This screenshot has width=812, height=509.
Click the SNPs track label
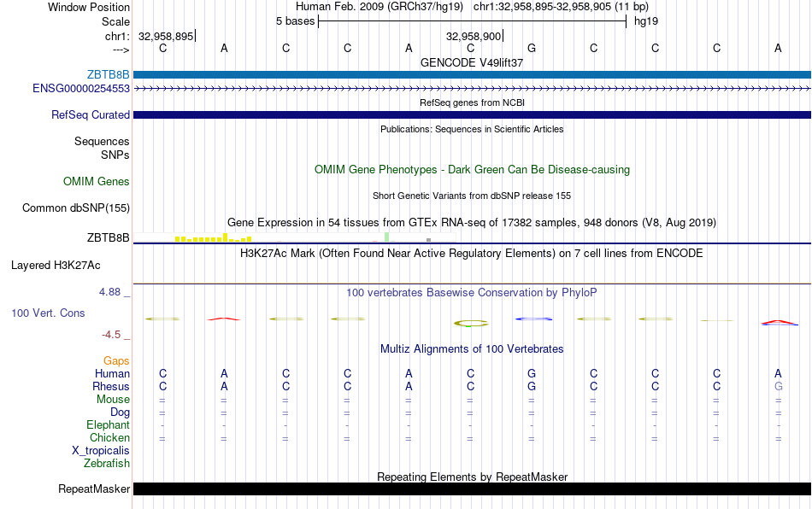pos(115,155)
